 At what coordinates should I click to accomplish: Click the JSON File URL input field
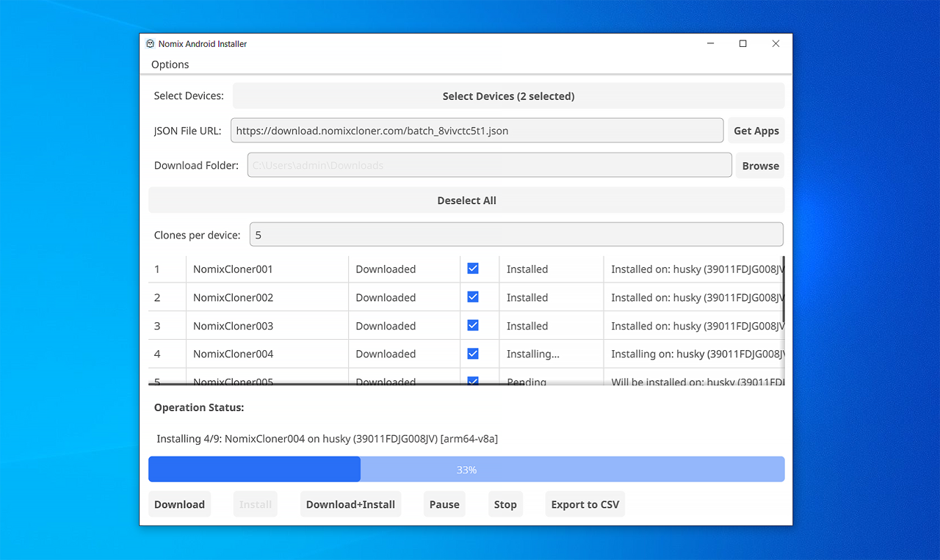coord(477,131)
